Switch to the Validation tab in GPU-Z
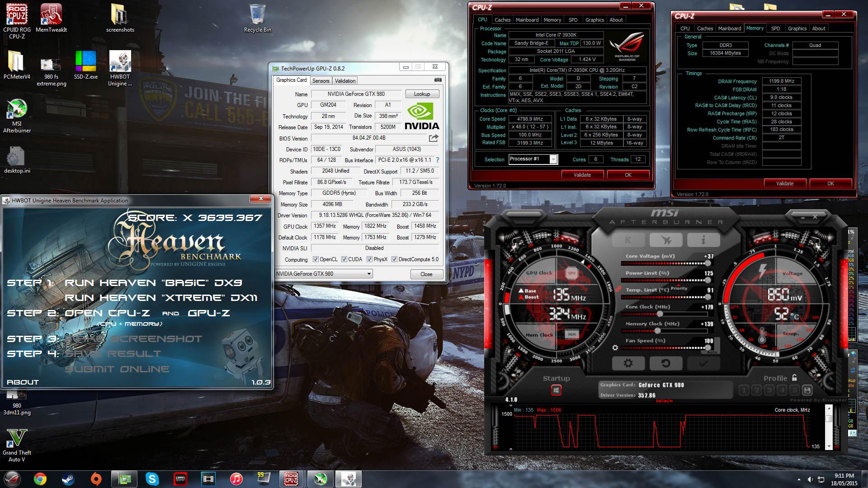The width and height of the screenshot is (868, 488). click(x=345, y=81)
